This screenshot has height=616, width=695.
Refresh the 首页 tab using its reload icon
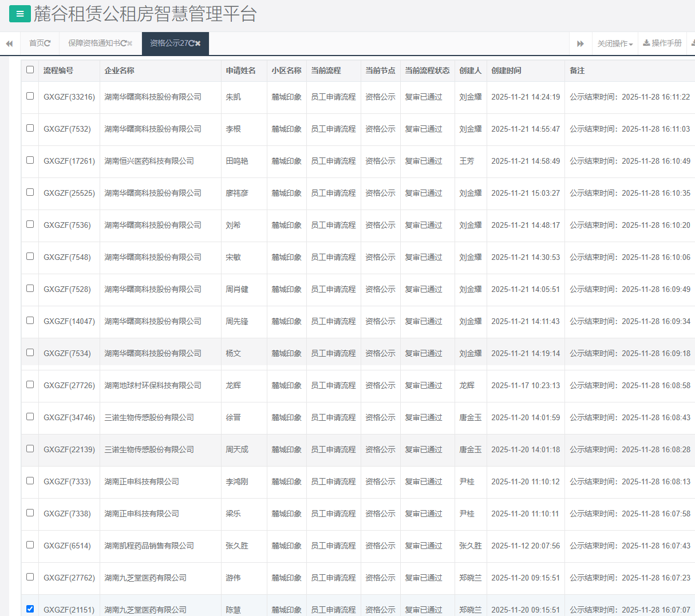point(48,44)
